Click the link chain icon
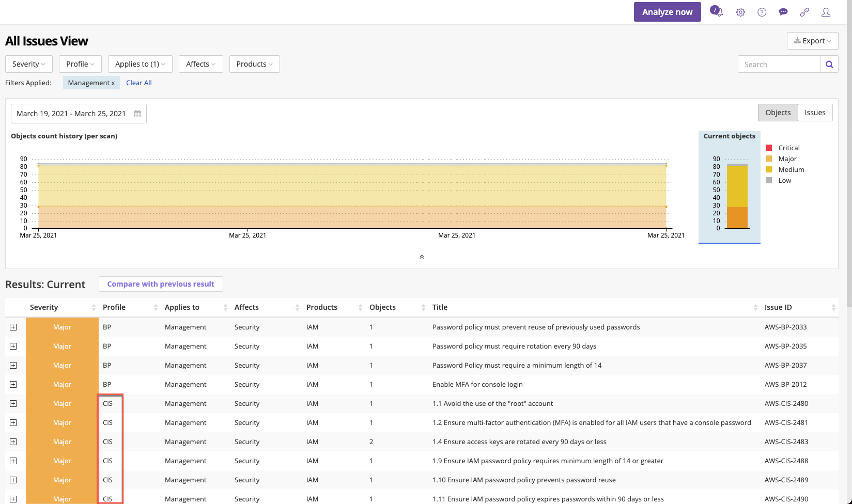Image resolution: width=852 pixels, height=504 pixels. click(804, 12)
